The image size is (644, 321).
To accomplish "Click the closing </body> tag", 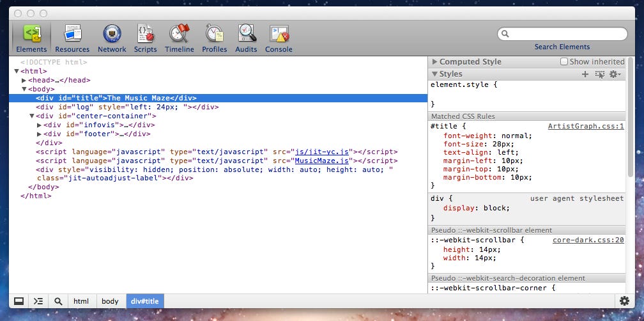I will (43, 187).
